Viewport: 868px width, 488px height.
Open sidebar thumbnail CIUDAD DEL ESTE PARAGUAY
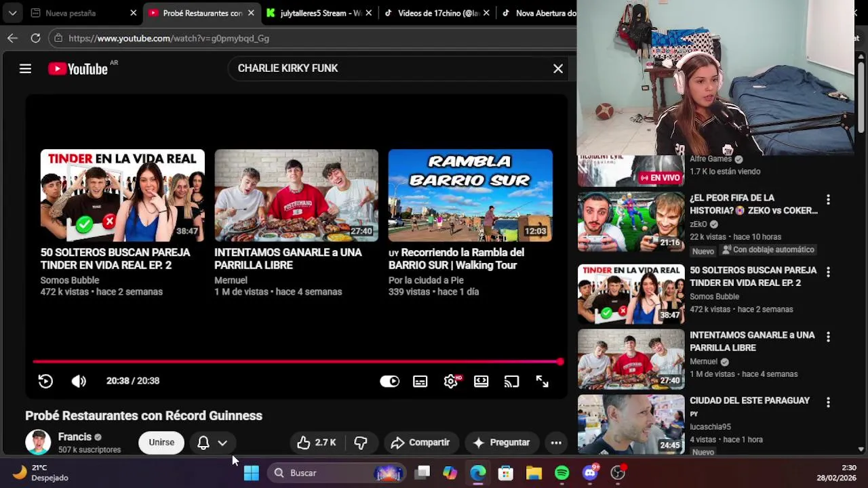(631, 424)
